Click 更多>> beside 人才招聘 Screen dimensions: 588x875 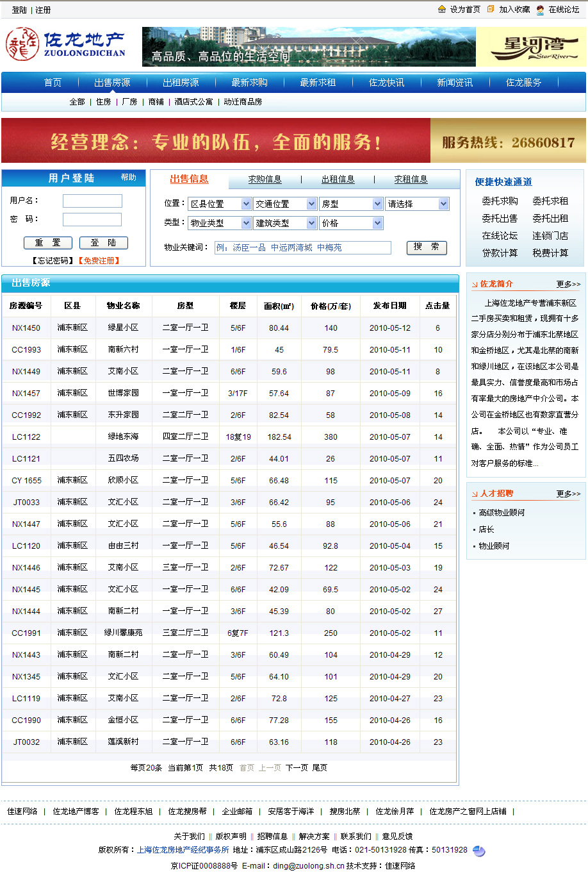tap(568, 494)
